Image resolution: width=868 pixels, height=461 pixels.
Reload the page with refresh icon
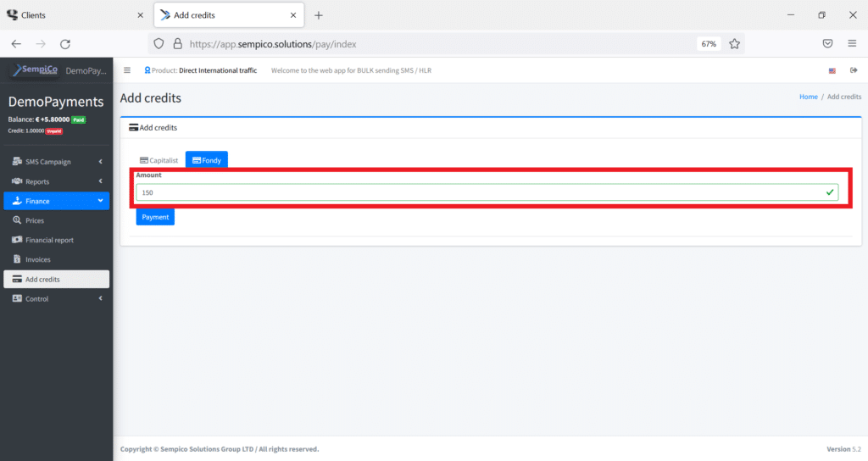tap(65, 44)
